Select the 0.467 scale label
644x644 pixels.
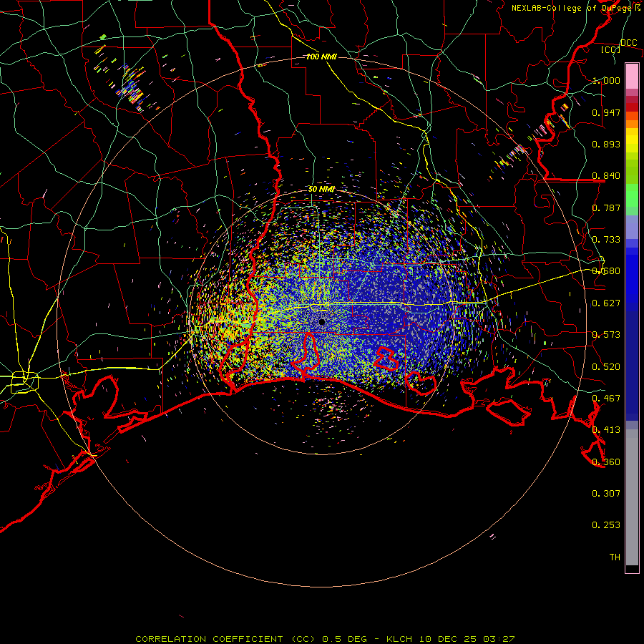606,399
